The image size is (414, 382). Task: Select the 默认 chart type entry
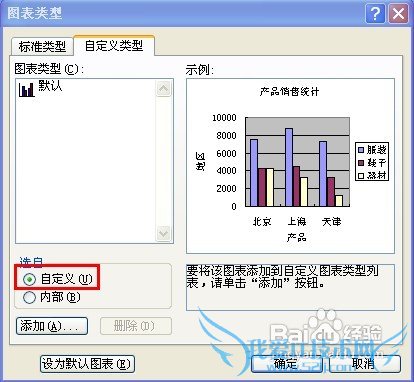click(x=50, y=86)
